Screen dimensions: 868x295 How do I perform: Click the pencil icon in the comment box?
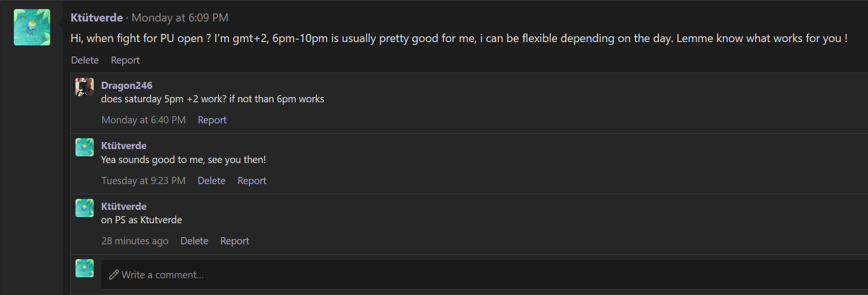click(114, 274)
